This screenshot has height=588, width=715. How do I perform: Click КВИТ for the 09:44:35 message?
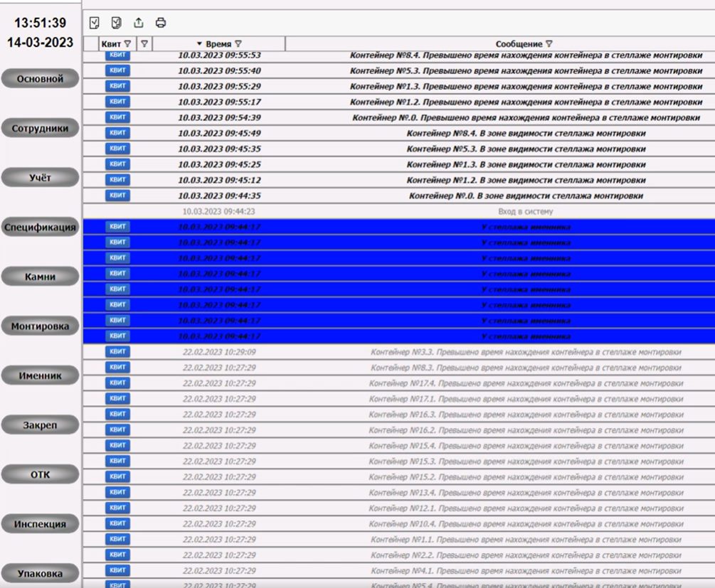(x=117, y=195)
